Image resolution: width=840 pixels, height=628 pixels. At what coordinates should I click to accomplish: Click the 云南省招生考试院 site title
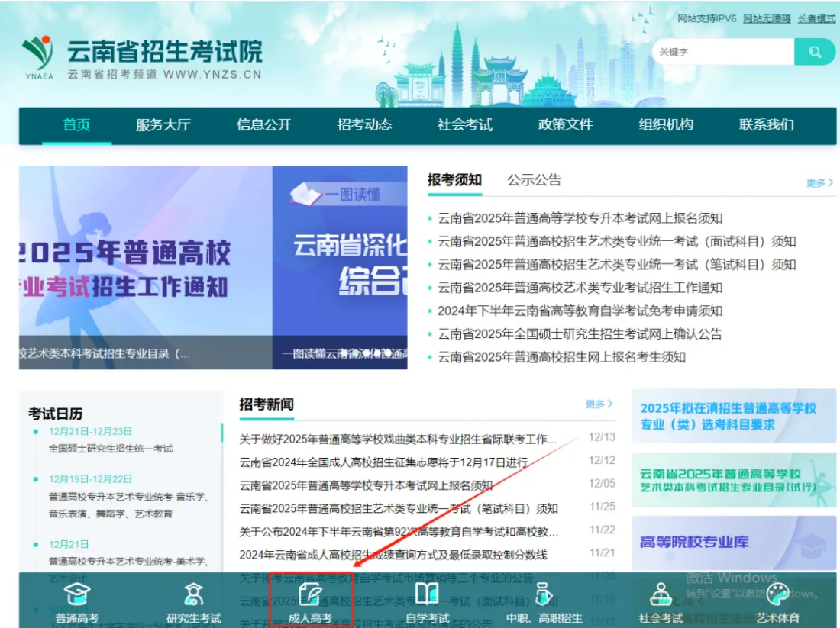click(164, 52)
